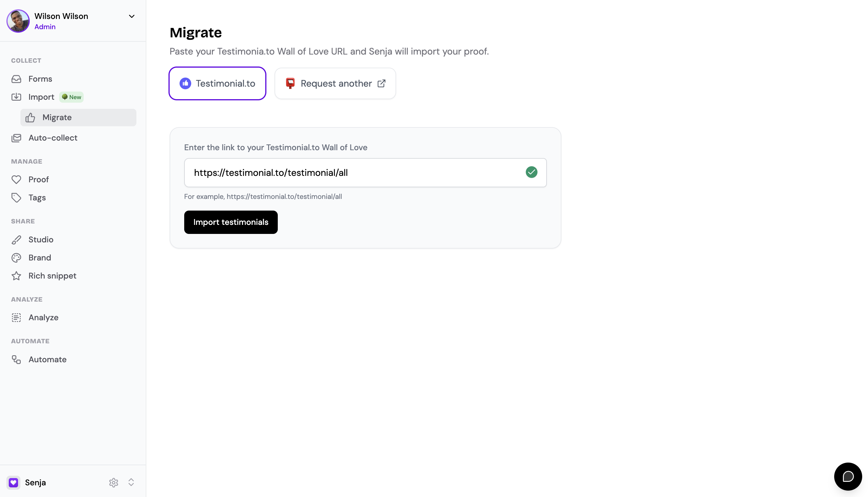
Task: Open the chat support bubble
Action: coord(848,476)
